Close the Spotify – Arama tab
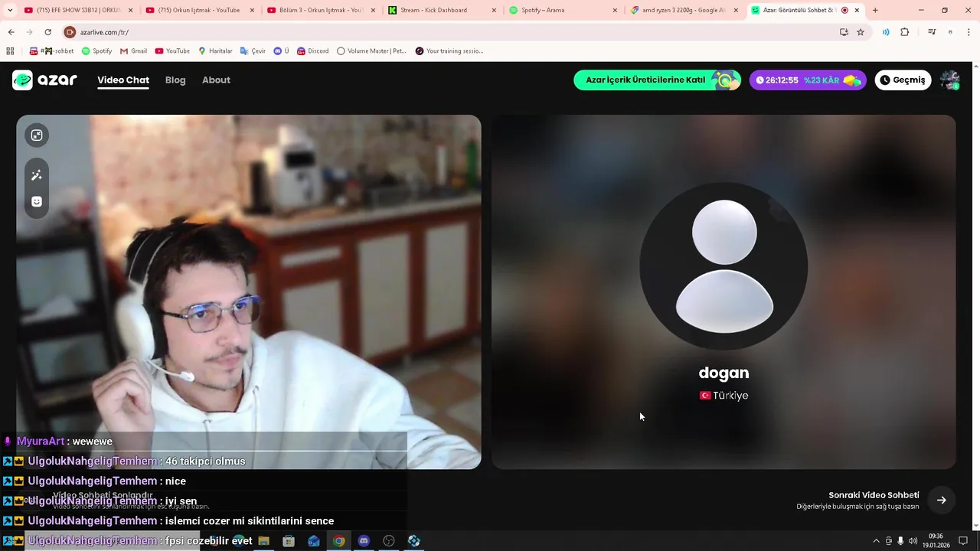This screenshot has width=980, height=551. pos(615,10)
